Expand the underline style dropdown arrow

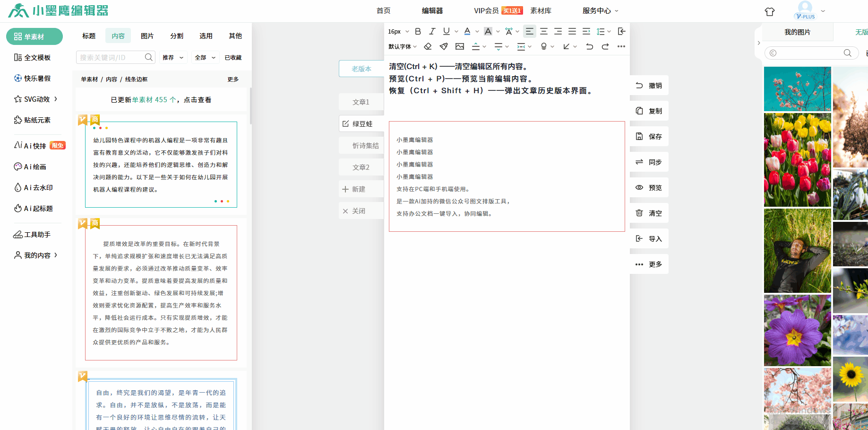pos(456,31)
